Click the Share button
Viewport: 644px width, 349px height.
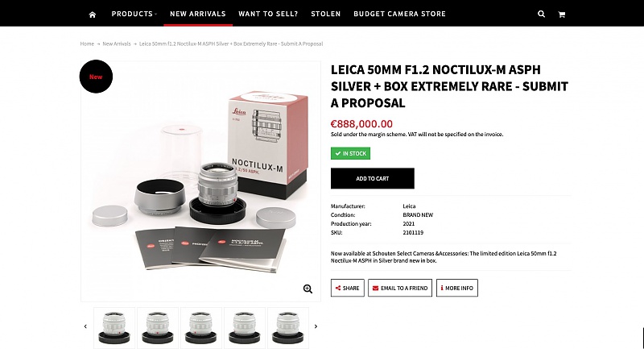348,288
